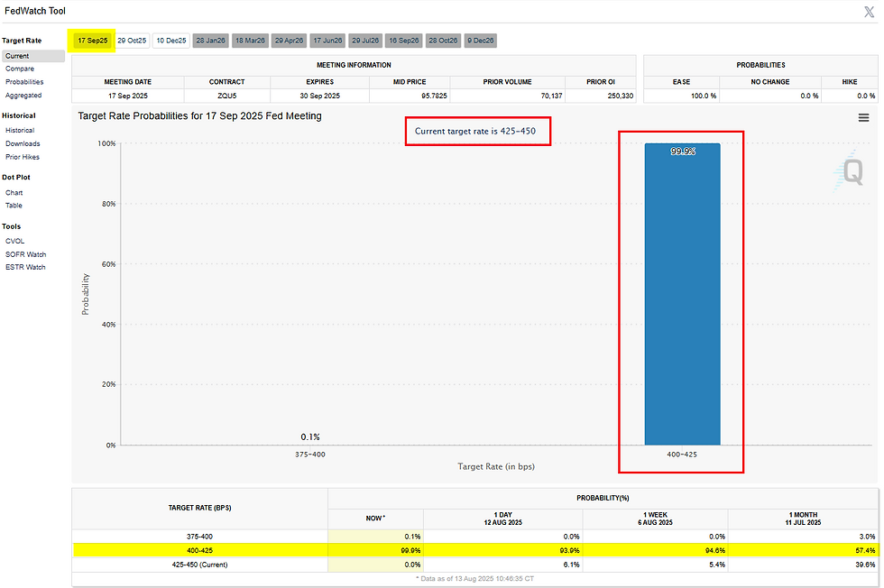Screen dimensions: 884x588
Task: Click the 425-450 (Current) row label
Action: [199, 565]
